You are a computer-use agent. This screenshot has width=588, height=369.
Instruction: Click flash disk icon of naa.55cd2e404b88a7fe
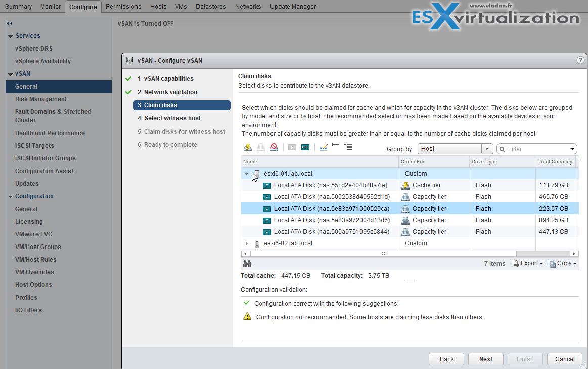(x=267, y=185)
